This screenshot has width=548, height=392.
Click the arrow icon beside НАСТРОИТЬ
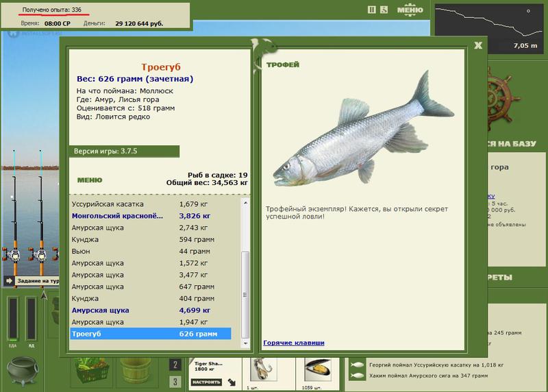[x=232, y=382]
